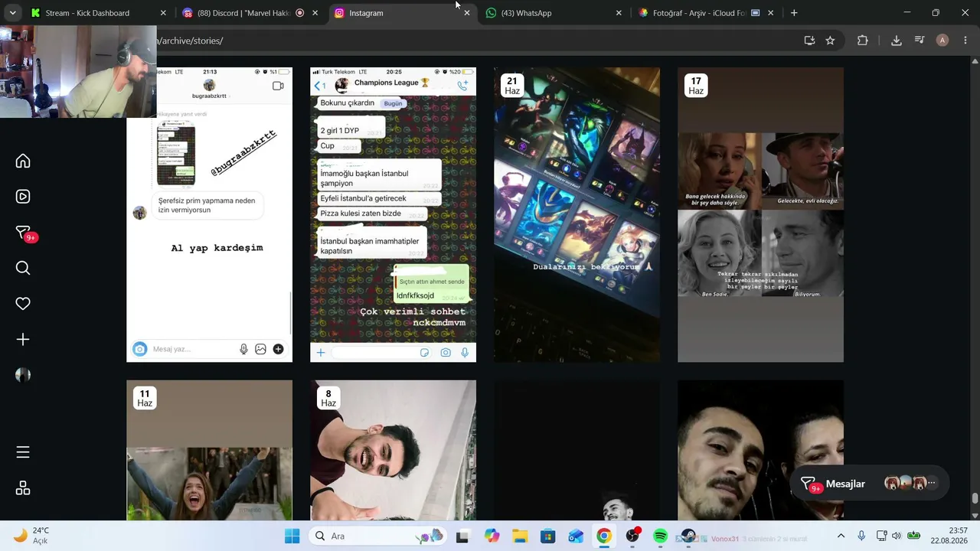This screenshot has width=980, height=551.
Task: Open the weather widget showing 24°C
Action: (x=31, y=536)
